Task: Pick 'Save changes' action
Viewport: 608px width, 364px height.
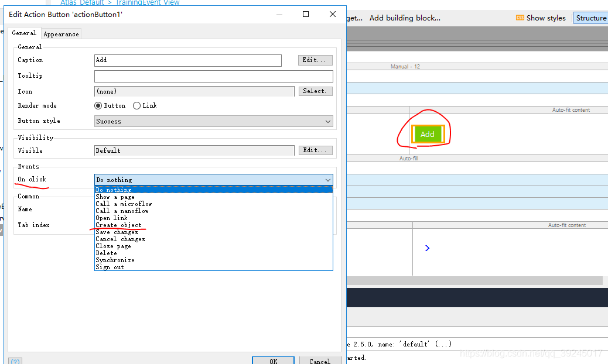Action: click(x=117, y=232)
